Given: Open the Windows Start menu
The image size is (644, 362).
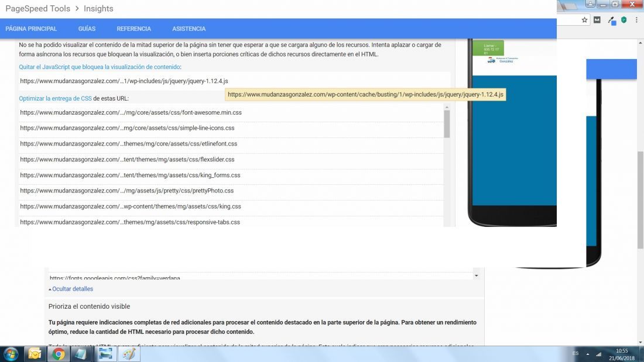Looking at the screenshot, I should 11,354.
